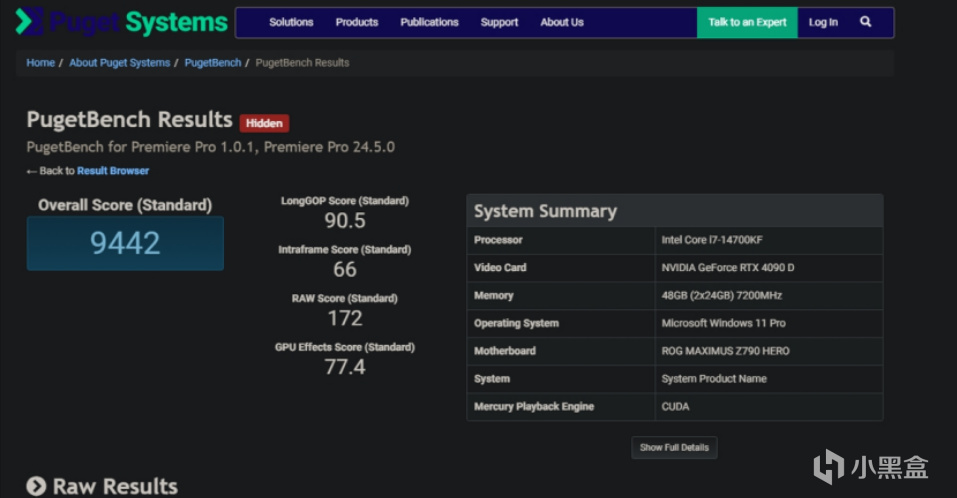
Task: Click the Hidden status badge
Action: pyautogui.click(x=264, y=123)
